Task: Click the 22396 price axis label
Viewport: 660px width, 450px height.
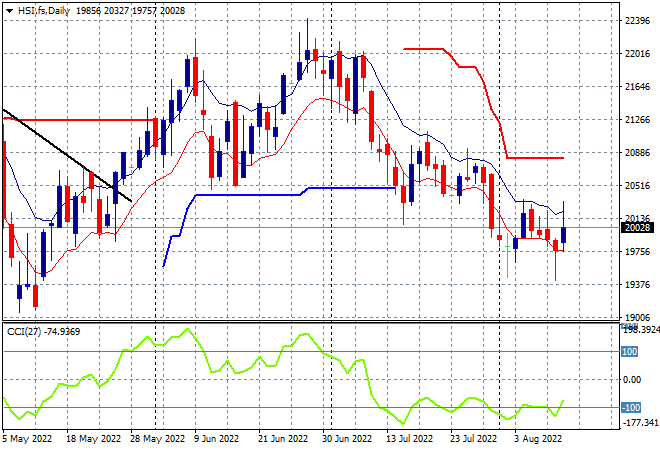Action: point(638,21)
